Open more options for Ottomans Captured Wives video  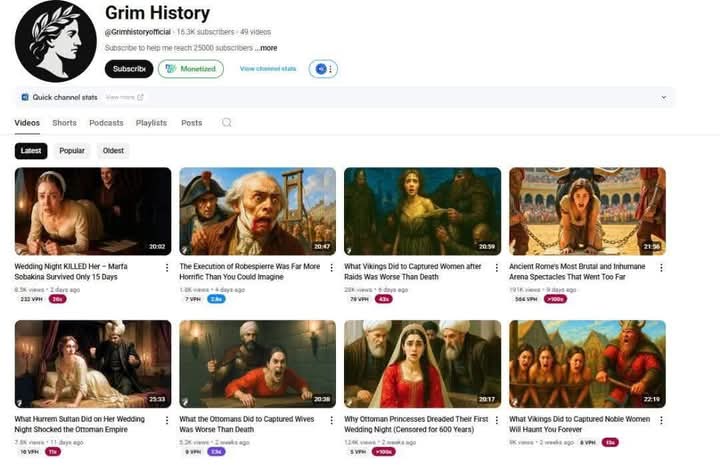pos(332,420)
